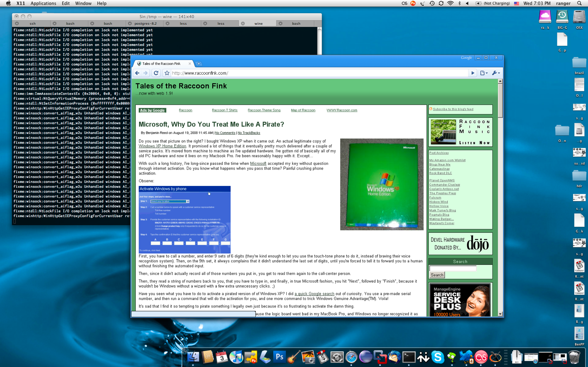Open the Help menu
The width and height of the screenshot is (588, 367).
coord(101,3)
